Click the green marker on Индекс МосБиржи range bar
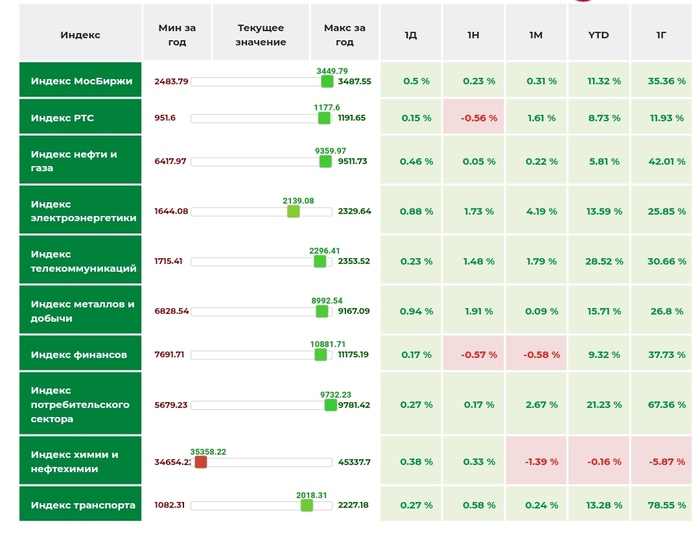The image size is (700, 537). tap(325, 81)
